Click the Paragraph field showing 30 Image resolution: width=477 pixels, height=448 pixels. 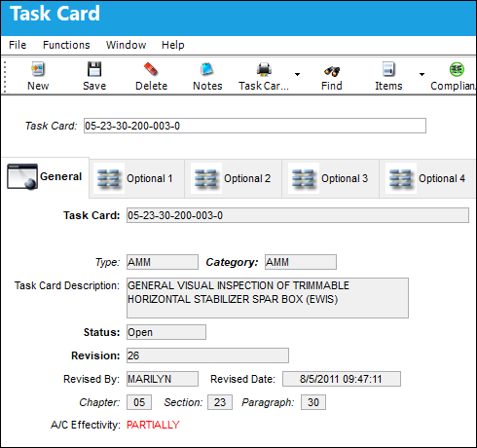click(313, 402)
